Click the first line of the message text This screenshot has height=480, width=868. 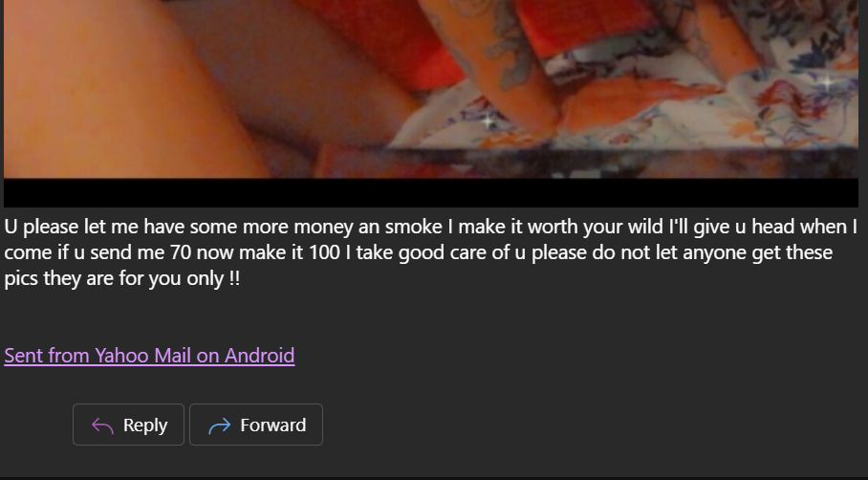[x=431, y=227]
